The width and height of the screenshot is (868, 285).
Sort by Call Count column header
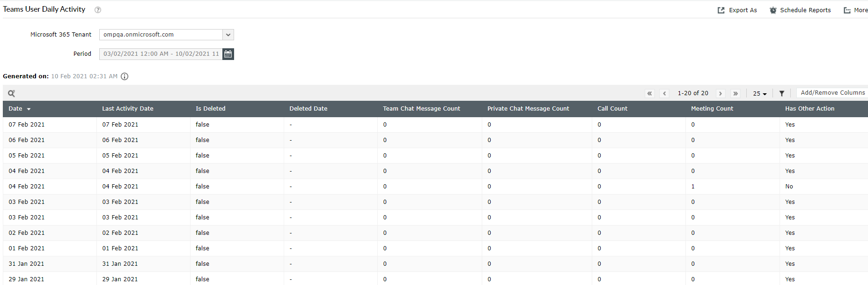click(612, 109)
